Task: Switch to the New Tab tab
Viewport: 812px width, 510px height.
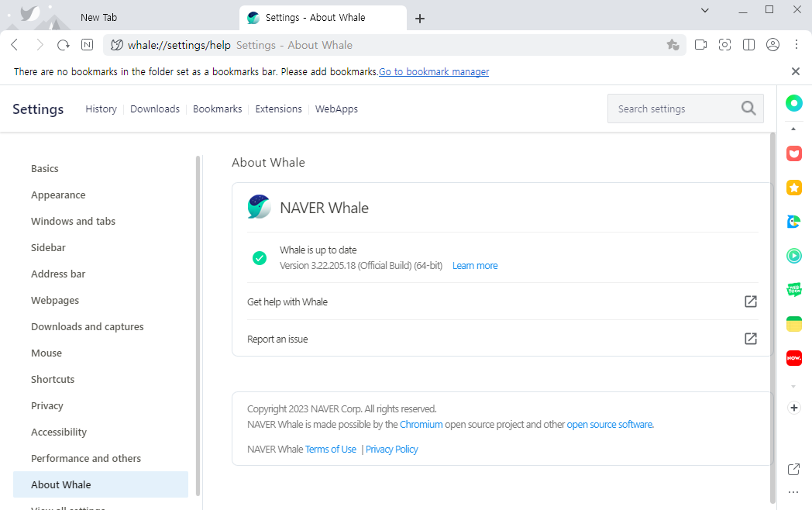Action: pyautogui.click(x=99, y=18)
